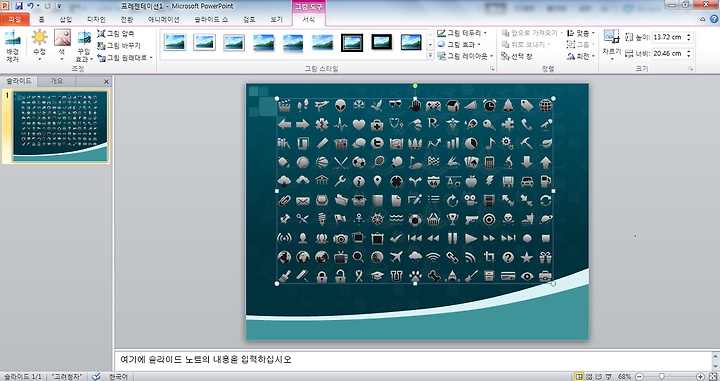Switch to the Slide Show (슬라이드 쇼) tab
Screen dimensions: 720x381
(211, 19)
